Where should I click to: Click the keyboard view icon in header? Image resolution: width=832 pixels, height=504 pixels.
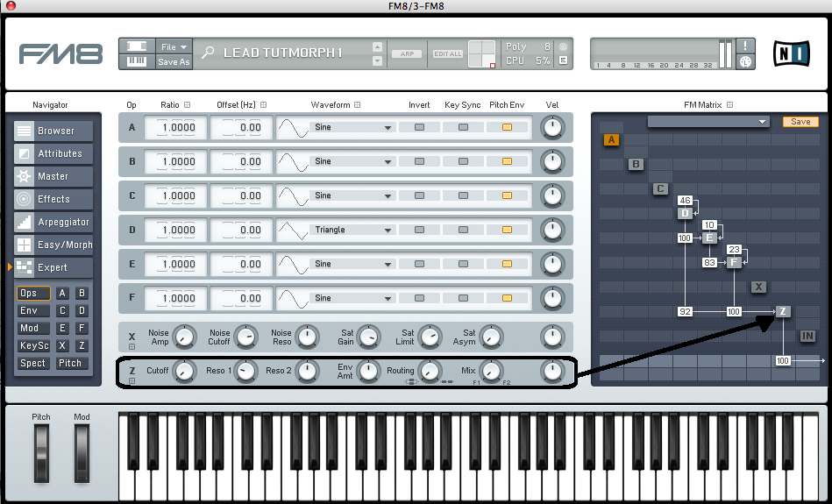tap(137, 61)
